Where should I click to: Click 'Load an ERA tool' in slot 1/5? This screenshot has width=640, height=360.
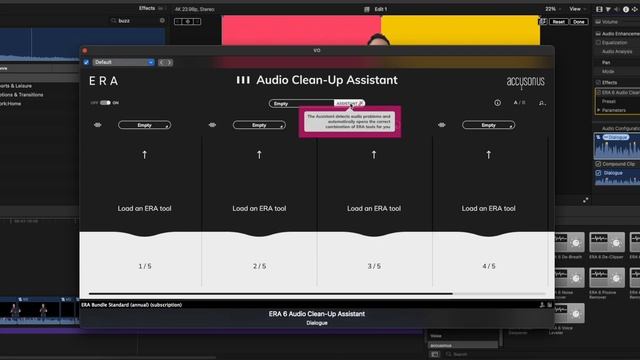[144, 209]
